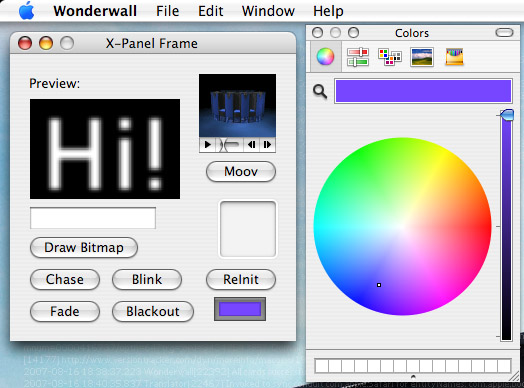Open the color palettes mode
This screenshot has width=524, height=388.
pos(390,56)
